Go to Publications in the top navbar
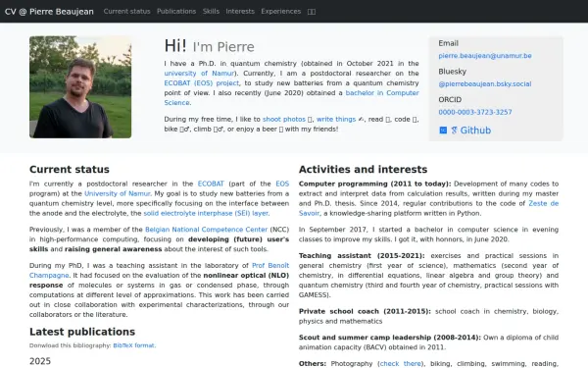 [x=176, y=11]
